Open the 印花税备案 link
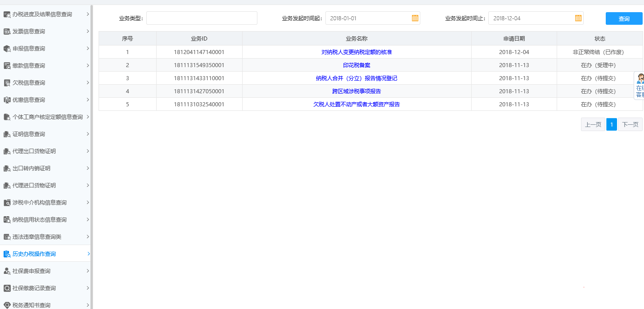Screen dimensions: 644x309 [356, 65]
